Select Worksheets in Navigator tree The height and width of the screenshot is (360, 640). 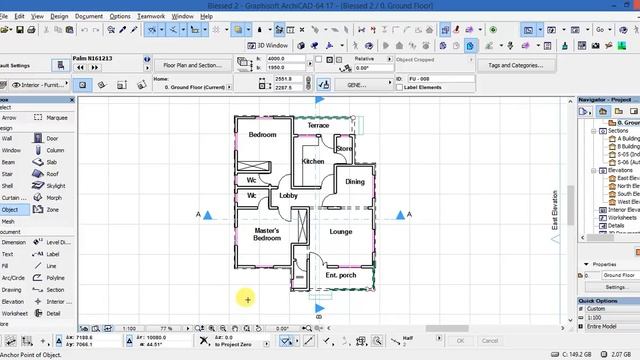[618, 218]
